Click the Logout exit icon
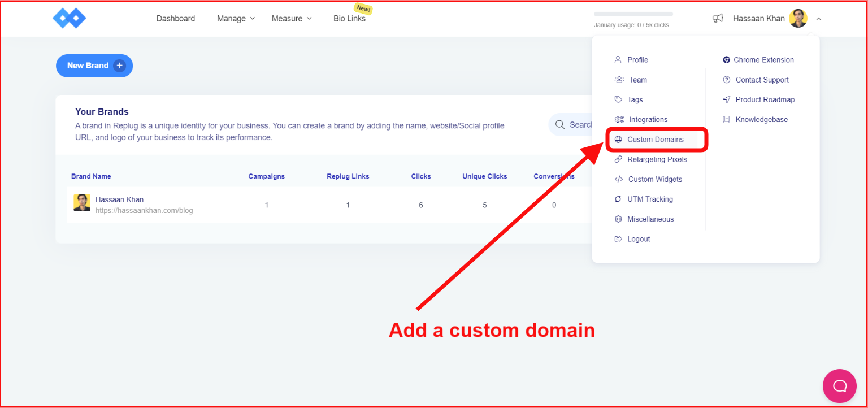This screenshot has height=408, width=868. coord(618,239)
